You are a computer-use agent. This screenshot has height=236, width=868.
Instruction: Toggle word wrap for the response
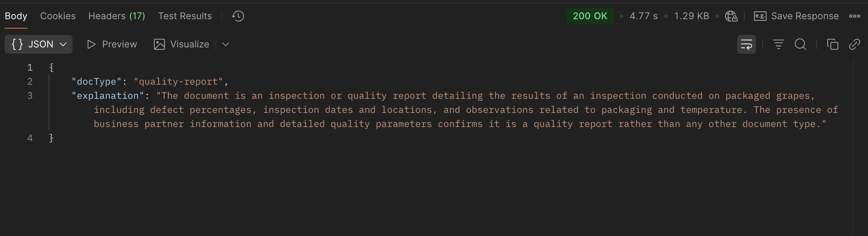(x=746, y=44)
